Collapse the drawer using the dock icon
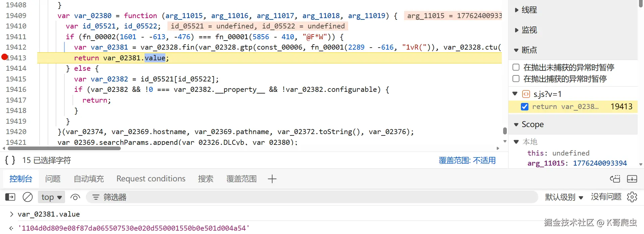 pos(632,179)
